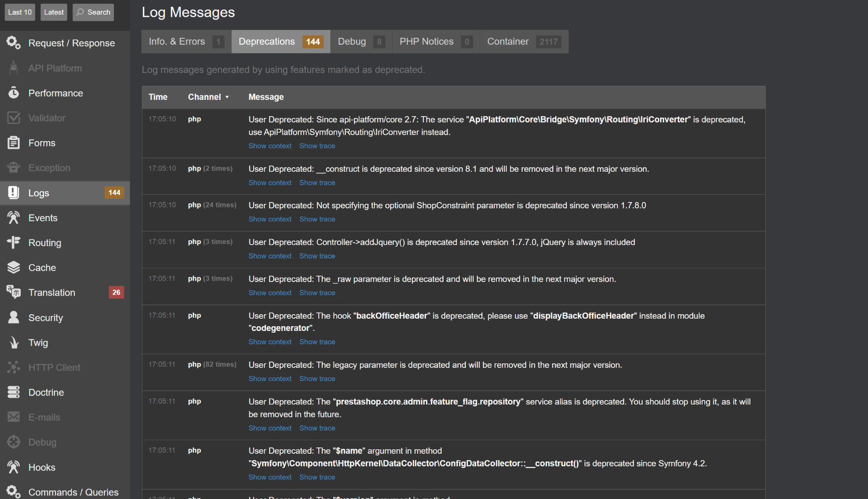Click the Twig leaf icon
Viewport: 868px width, 499px height.
pyautogui.click(x=14, y=343)
